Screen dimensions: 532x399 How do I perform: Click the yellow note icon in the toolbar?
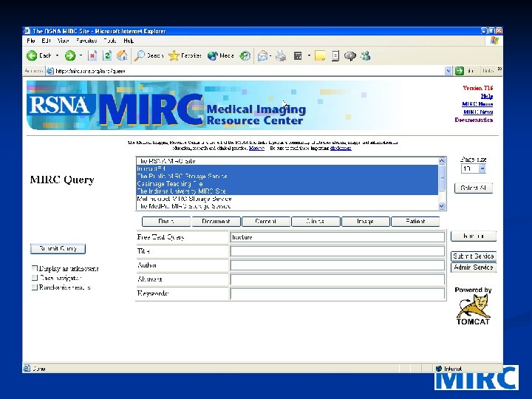320,55
